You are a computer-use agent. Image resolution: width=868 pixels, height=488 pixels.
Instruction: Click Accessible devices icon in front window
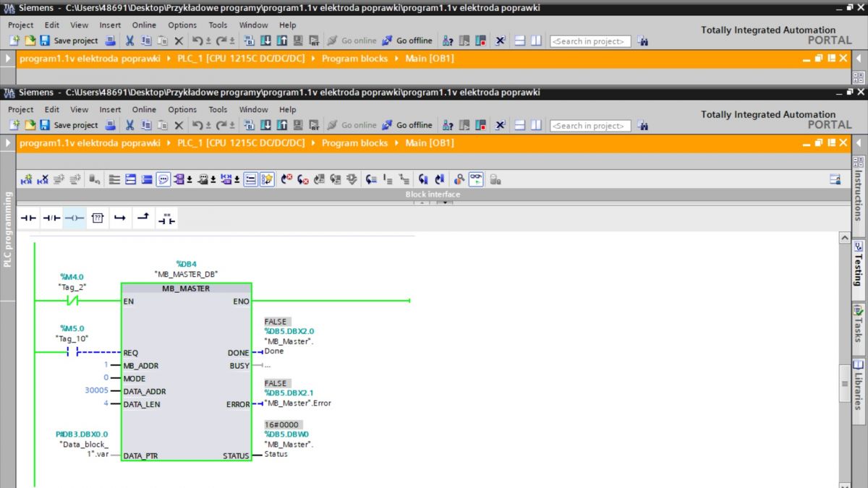tap(448, 125)
